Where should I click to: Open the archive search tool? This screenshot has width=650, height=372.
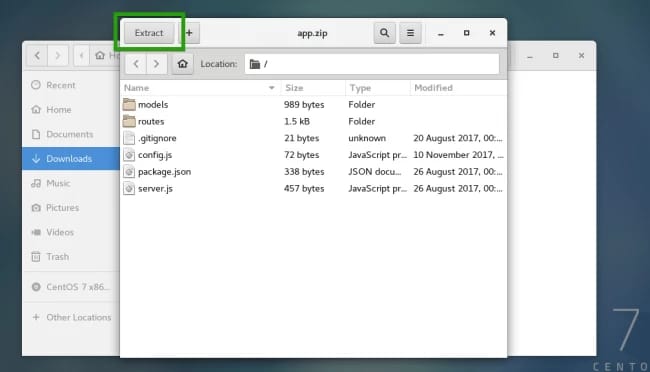[384, 33]
